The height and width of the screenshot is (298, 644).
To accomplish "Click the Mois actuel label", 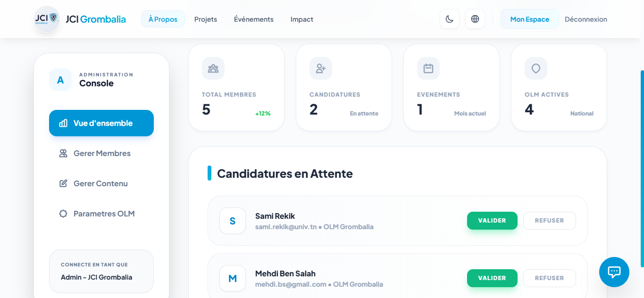I will [470, 114].
